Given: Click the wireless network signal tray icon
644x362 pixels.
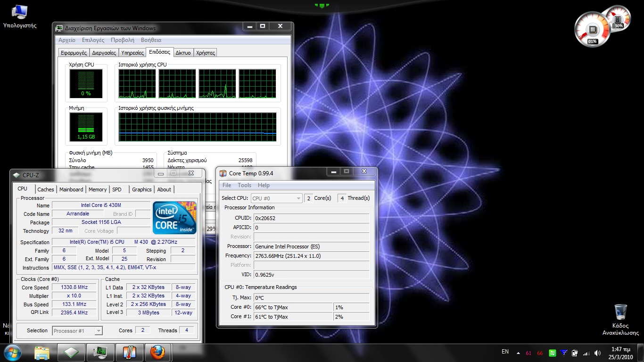Looking at the screenshot, I should 586,353.
